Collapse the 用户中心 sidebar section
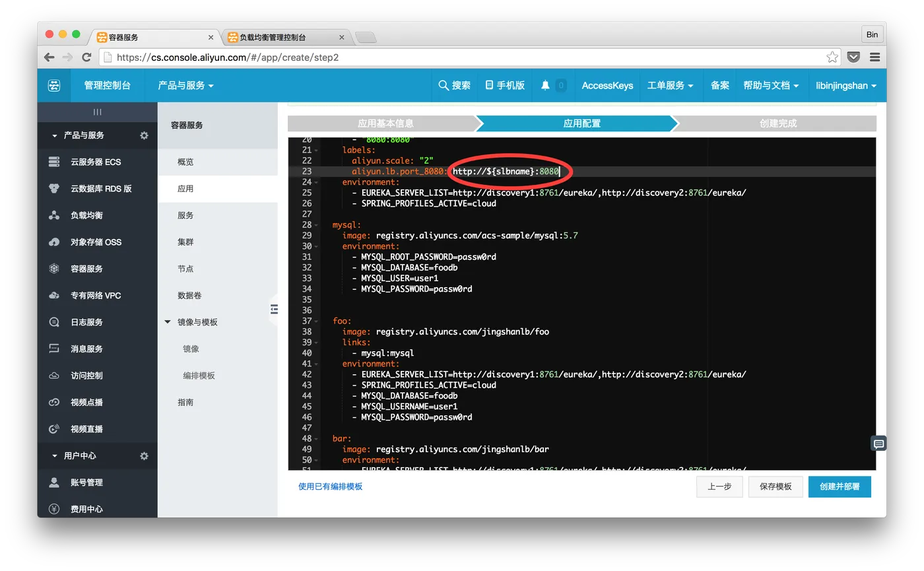924x571 pixels. point(55,455)
